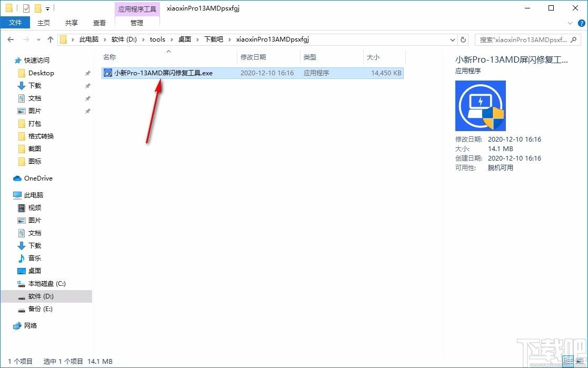Open address bar history dropdown
This screenshot has height=368, width=588.
(453, 40)
